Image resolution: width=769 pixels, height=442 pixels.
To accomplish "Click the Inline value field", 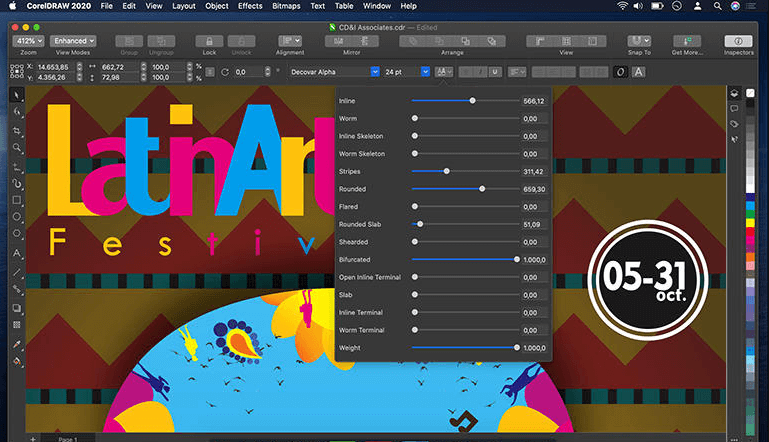I will 534,101.
